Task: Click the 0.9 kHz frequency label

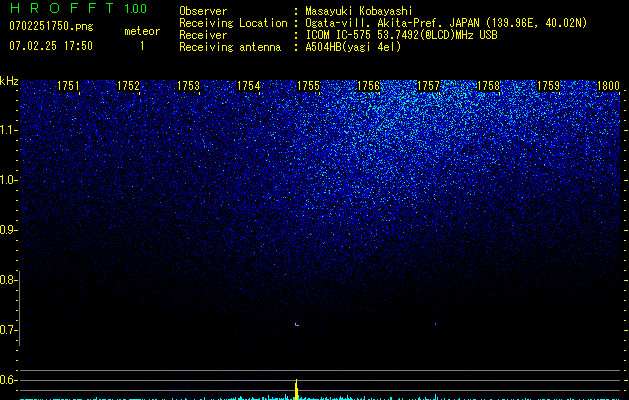Action: 8,230
